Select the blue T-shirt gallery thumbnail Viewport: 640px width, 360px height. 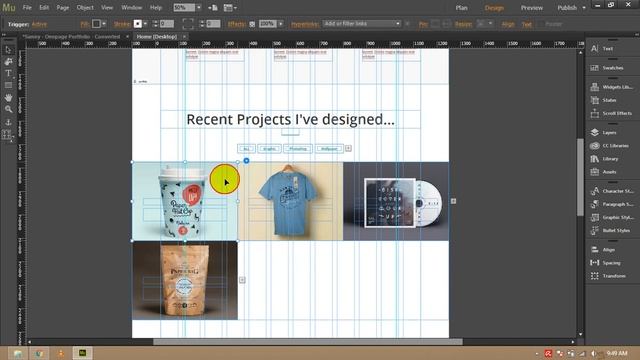(x=290, y=201)
